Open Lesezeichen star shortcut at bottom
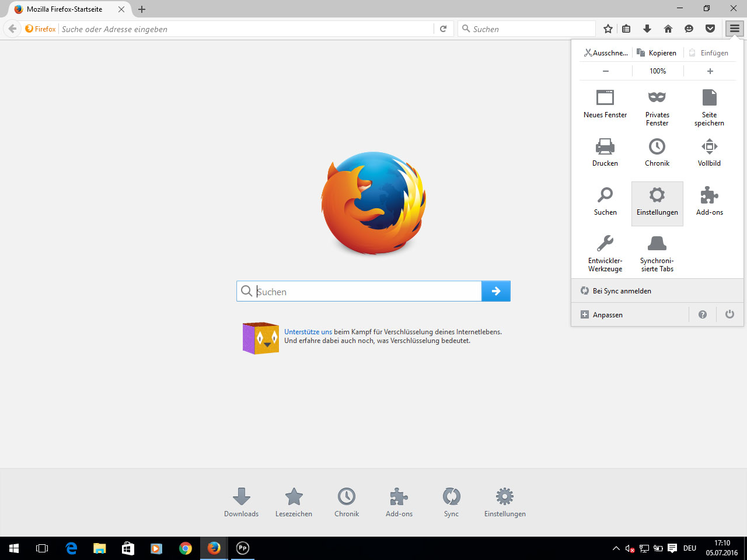Image resolution: width=747 pixels, height=560 pixels. coord(294,502)
